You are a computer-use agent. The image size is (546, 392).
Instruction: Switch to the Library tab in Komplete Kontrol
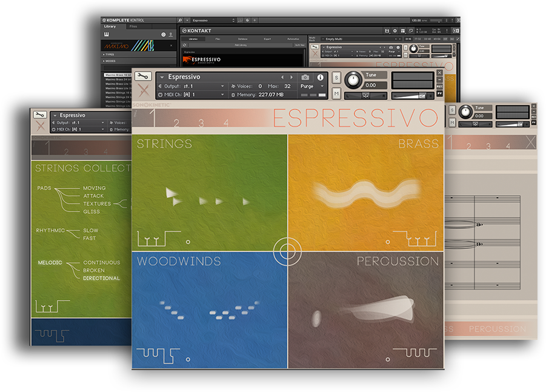coord(110,27)
